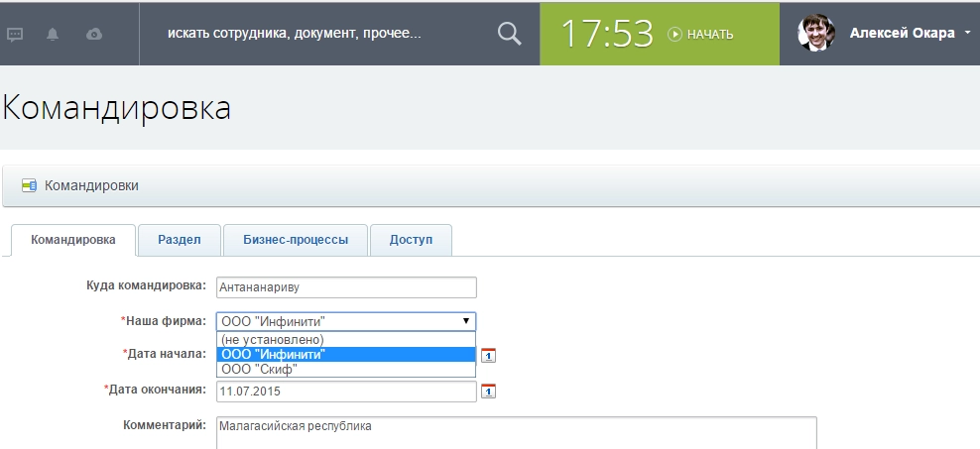Image resolution: width=980 pixels, height=449 pixels.
Task: Select ООО "Скиф" from the list
Action: pyautogui.click(x=259, y=370)
